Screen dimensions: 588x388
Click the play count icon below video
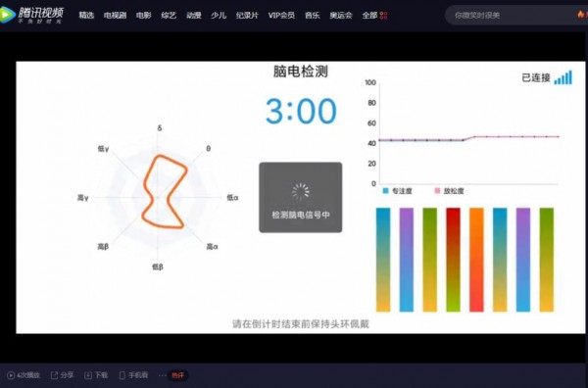(x=11, y=375)
